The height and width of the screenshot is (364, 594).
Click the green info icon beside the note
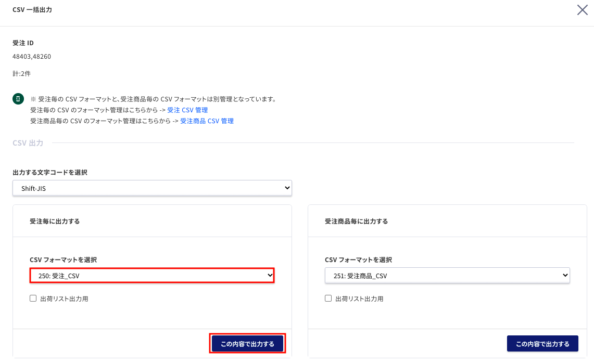pyautogui.click(x=18, y=99)
